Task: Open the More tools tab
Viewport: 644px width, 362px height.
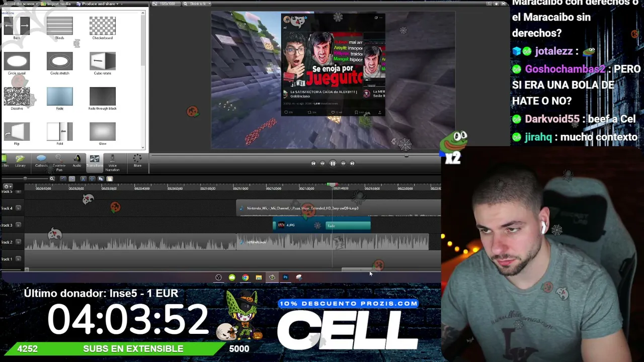Action: click(x=137, y=161)
